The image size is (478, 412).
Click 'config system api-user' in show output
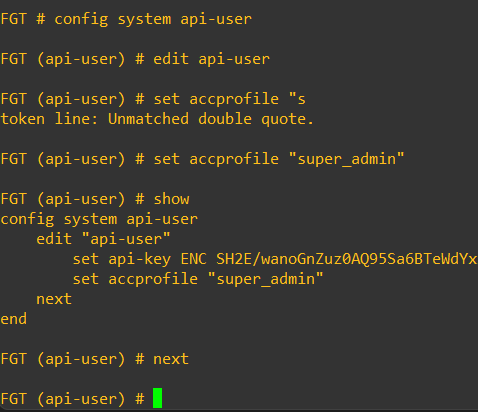coord(99,219)
